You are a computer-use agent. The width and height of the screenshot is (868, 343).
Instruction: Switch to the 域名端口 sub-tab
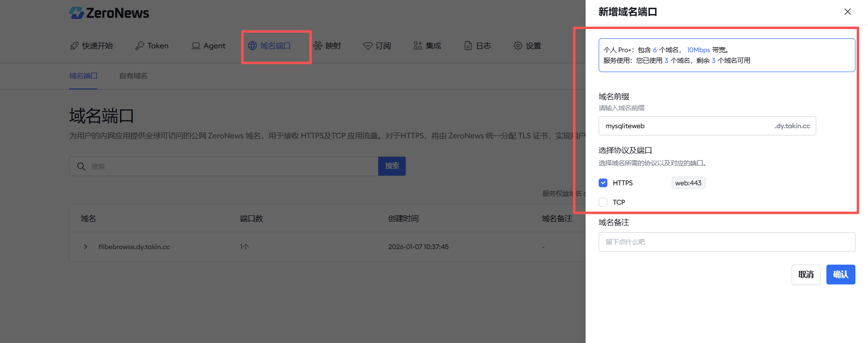[83, 76]
